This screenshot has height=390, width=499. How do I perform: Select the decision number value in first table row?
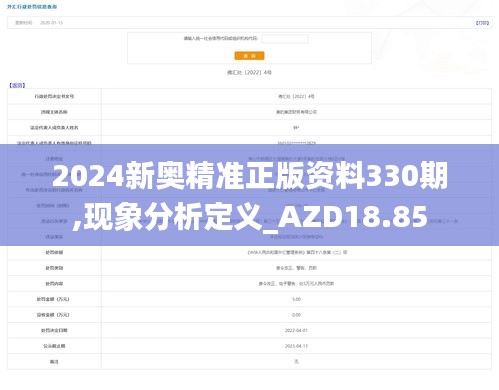296,96
